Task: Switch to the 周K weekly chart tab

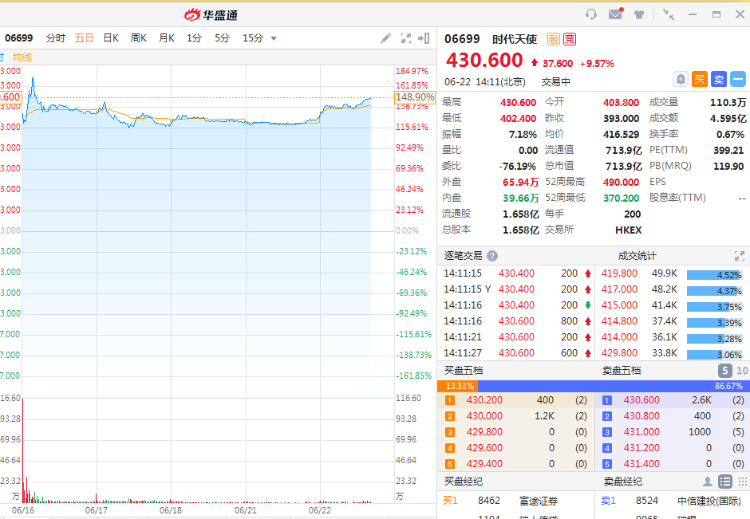Action: point(139,38)
